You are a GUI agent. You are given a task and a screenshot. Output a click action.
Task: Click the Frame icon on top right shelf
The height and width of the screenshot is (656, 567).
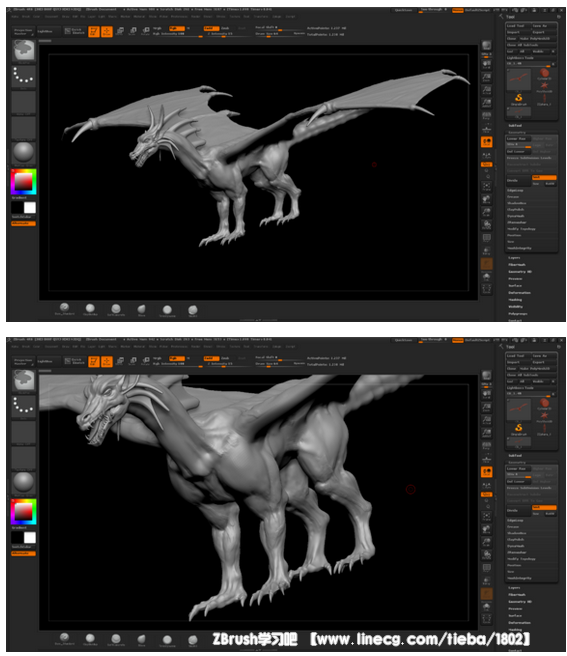[x=486, y=186]
